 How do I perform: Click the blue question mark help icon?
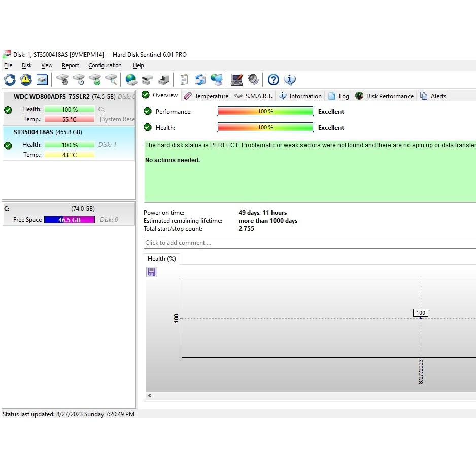click(274, 80)
